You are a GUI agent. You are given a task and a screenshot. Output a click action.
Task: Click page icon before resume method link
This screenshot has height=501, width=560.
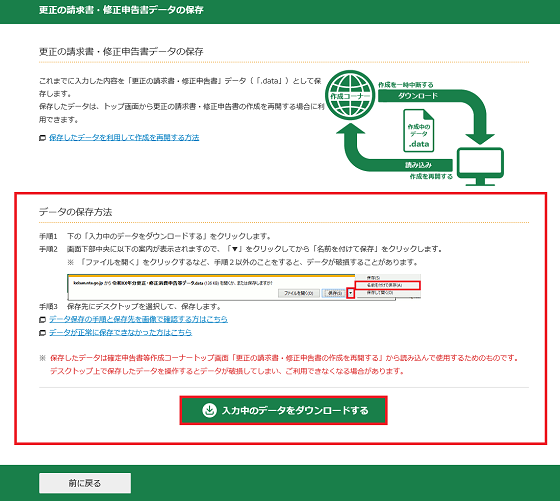pos(42,138)
